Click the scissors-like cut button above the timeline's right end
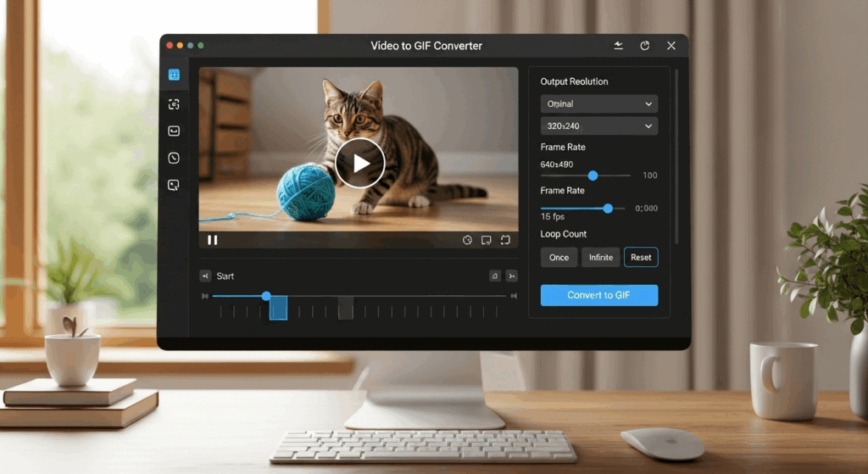 pos(512,276)
